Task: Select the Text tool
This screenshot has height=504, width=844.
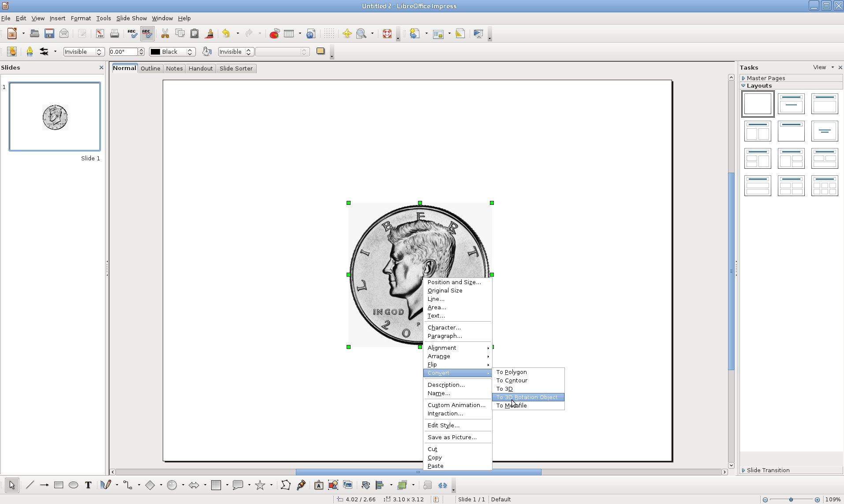Action: pyautogui.click(x=88, y=485)
